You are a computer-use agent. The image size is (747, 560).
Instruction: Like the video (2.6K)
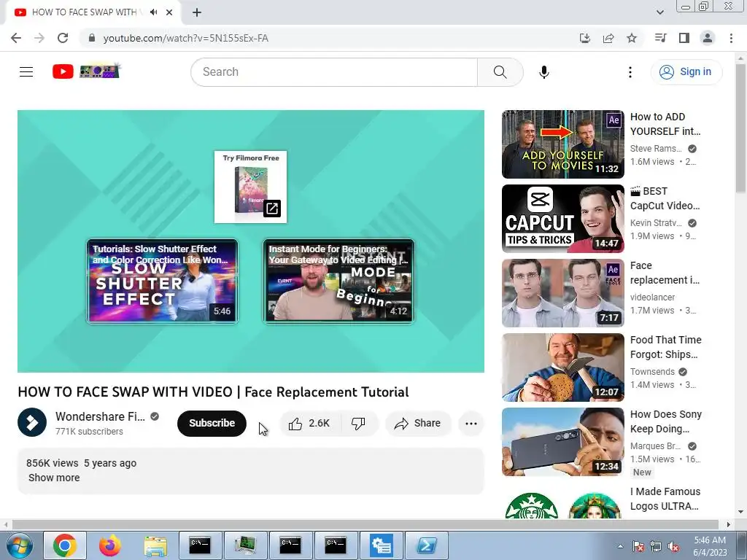pos(309,424)
